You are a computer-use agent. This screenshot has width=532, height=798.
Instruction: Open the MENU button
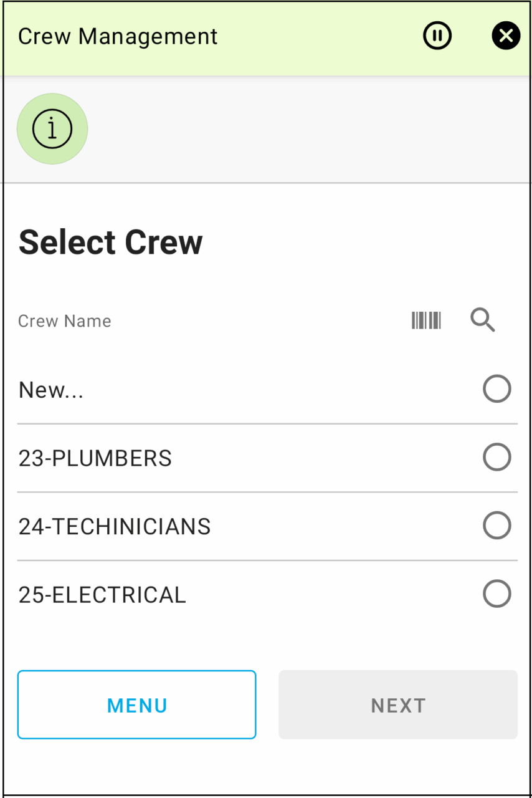tap(137, 705)
